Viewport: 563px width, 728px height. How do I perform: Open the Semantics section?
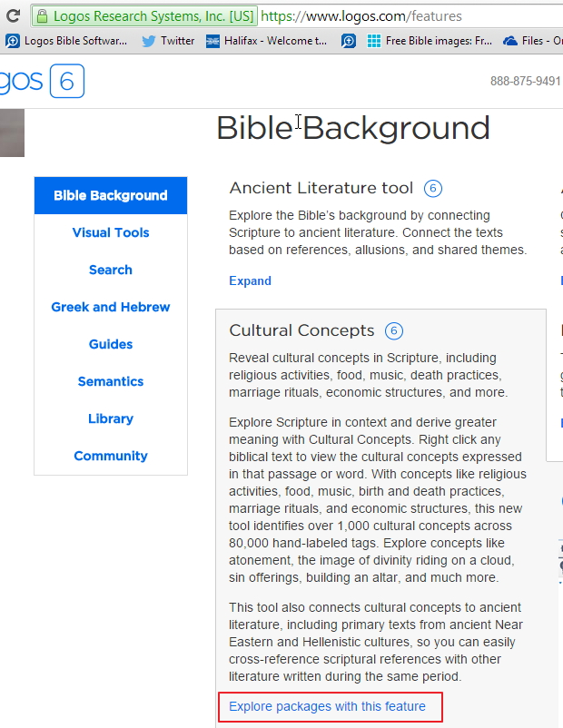coord(111,381)
